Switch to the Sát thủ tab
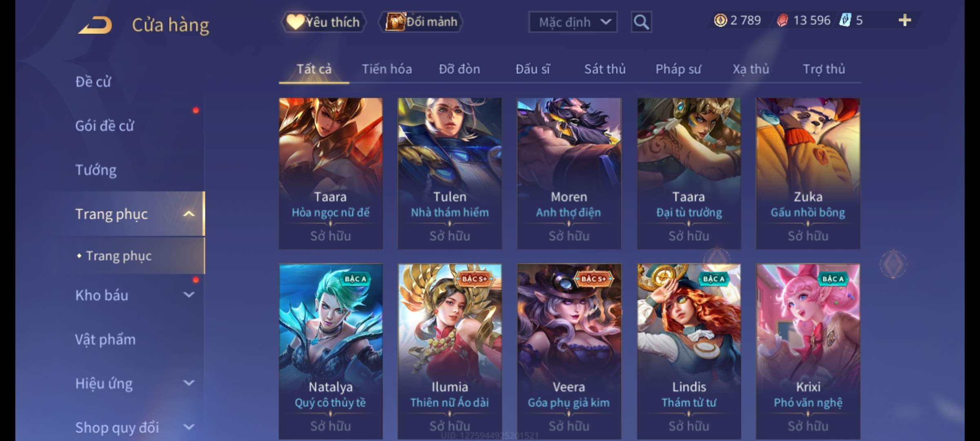 click(x=605, y=69)
